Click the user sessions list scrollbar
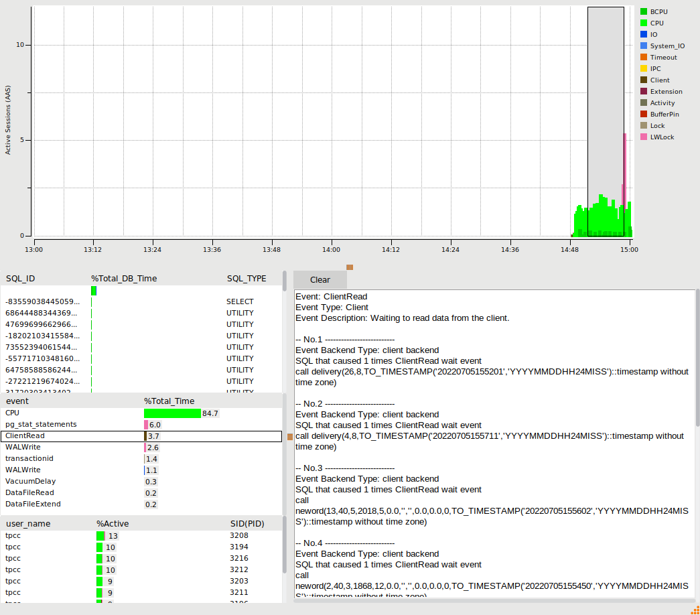Viewport: 700px width, 615px height. click(x=285, y=545)
